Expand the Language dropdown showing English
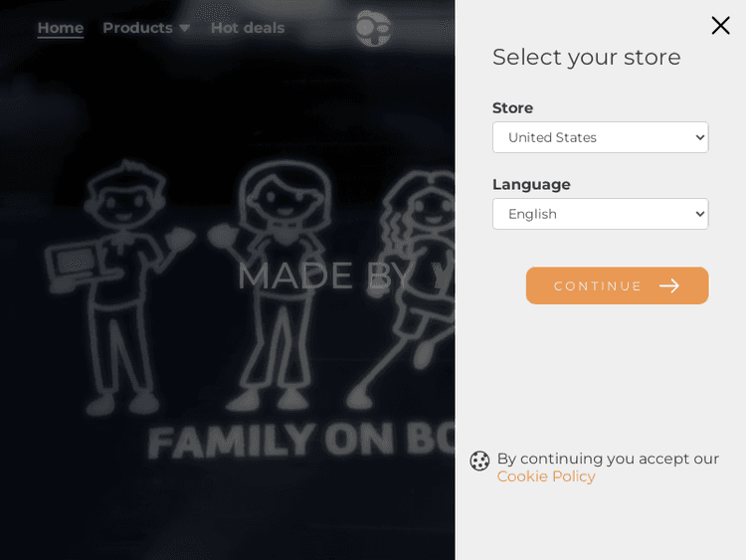 click(x=600, y=214)
